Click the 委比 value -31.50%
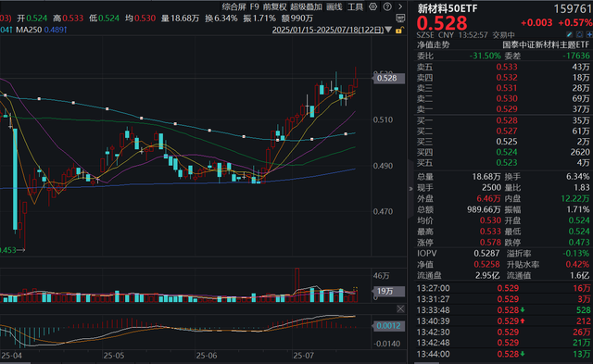Screen dimensions: 593x364 coord(486,56)
